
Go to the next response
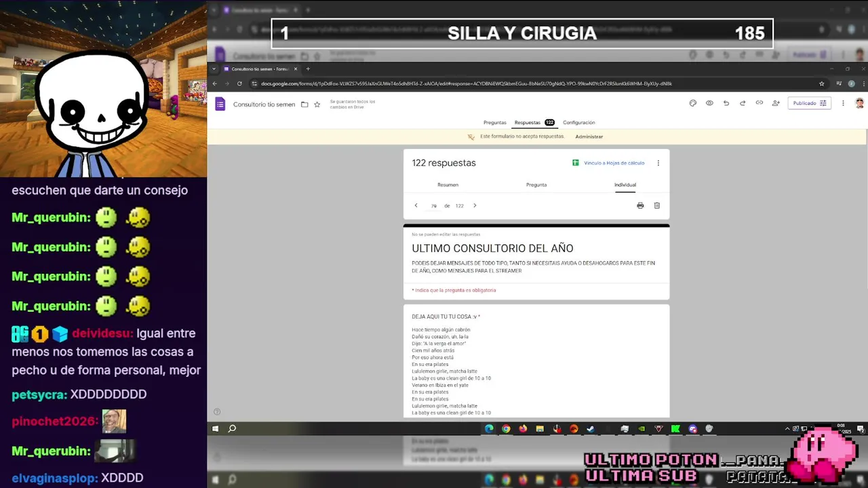click(475, 205)
